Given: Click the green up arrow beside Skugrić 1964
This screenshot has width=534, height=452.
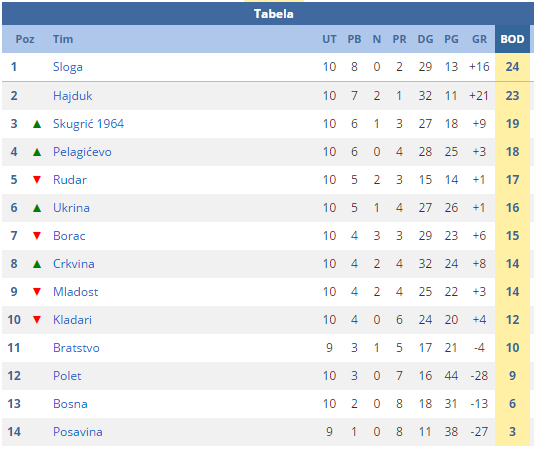Looking at the screenshot, I should tap(37, 124).
